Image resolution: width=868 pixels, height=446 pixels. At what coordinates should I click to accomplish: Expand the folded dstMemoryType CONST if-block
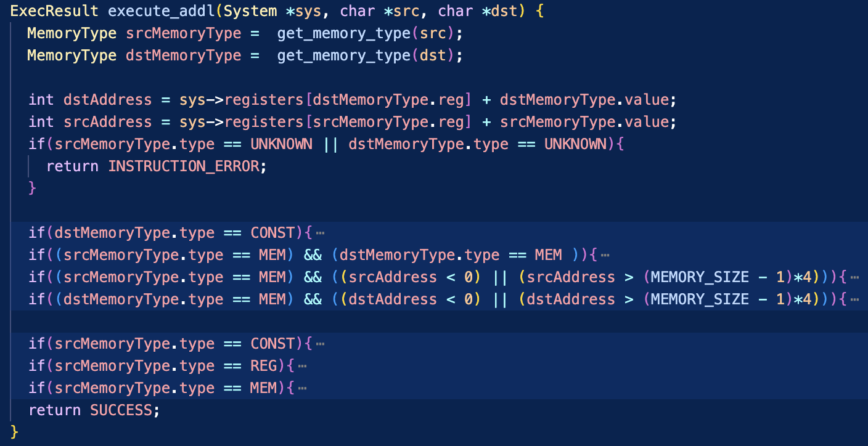pos(319,233)
